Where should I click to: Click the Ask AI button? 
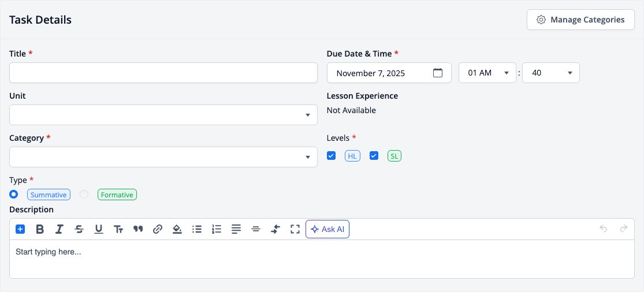pyautogui.click(x=327, y=229)
